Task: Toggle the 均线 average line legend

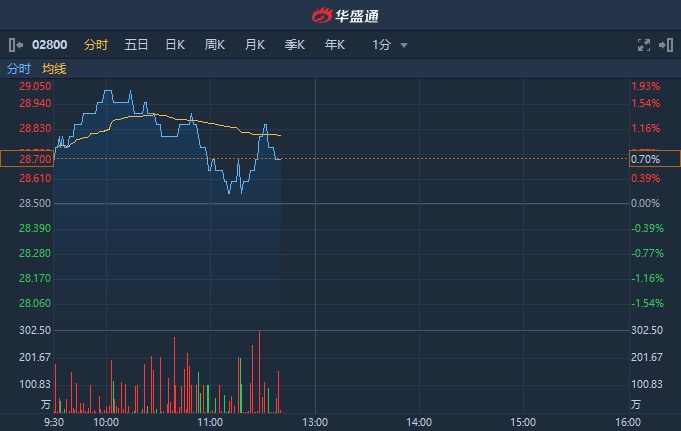Action: pyautogui.click(x=54, y=69)
